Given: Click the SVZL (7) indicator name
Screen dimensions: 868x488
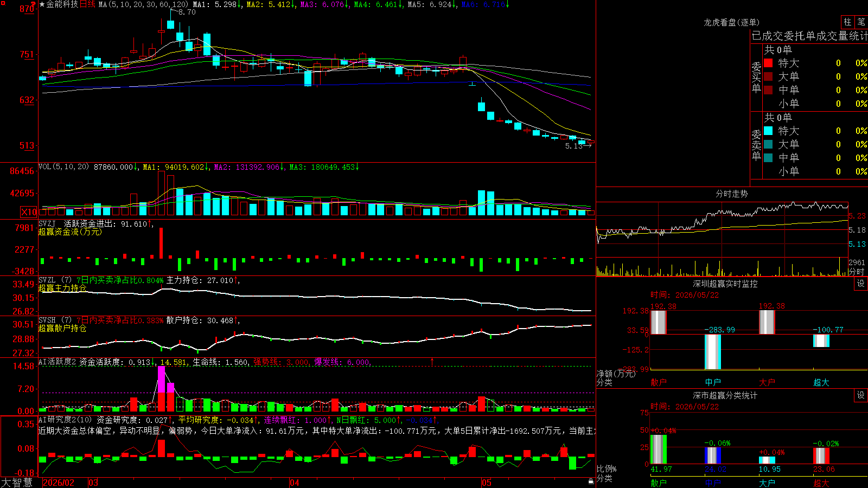Looking at the screenshot, I should [x=55, y=280].
